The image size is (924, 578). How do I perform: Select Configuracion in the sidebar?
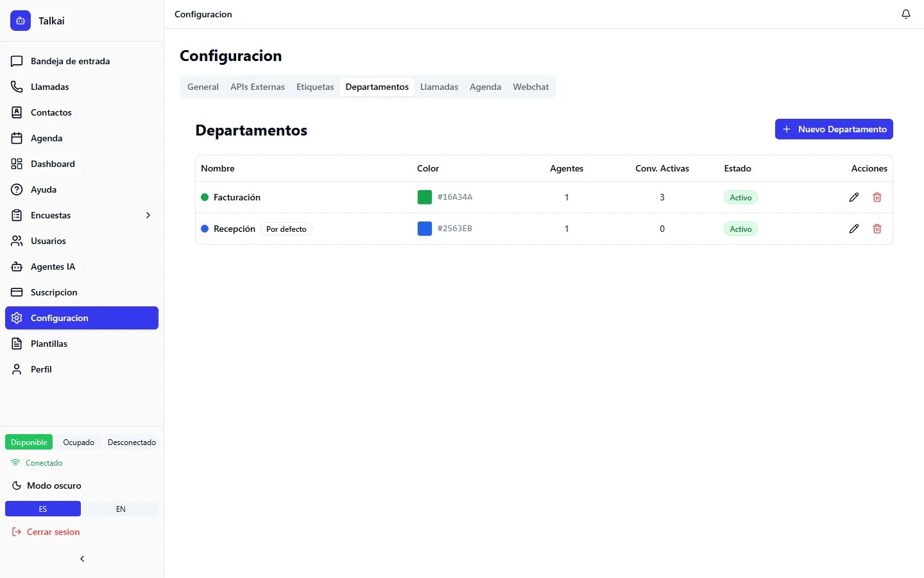[x=81, y=318]
